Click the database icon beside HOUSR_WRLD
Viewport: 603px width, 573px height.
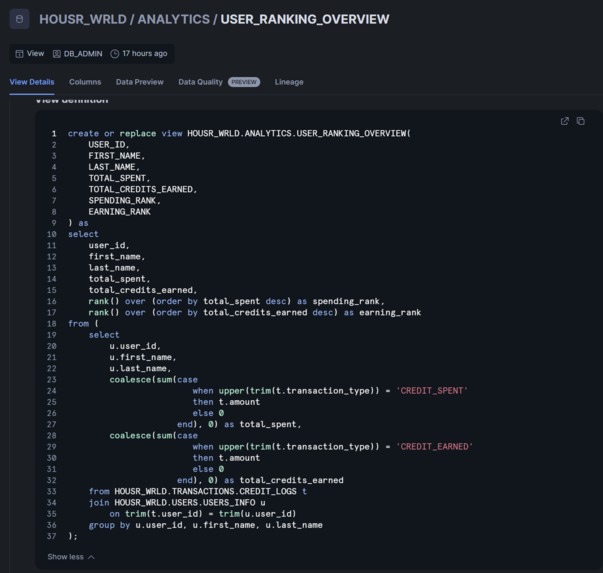point(19,19)
